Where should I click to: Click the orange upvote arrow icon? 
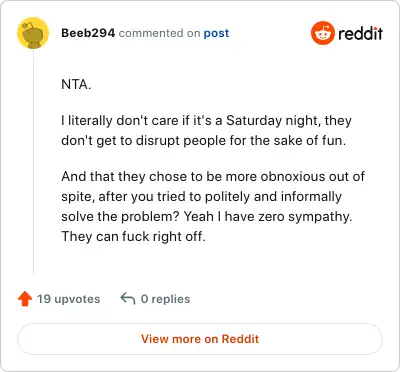(25, 299)
